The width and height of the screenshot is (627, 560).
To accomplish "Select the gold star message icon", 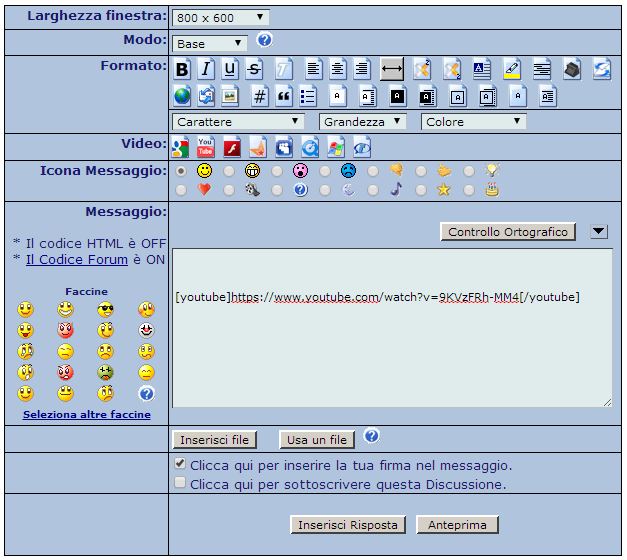I will click(x=421, y=190).
